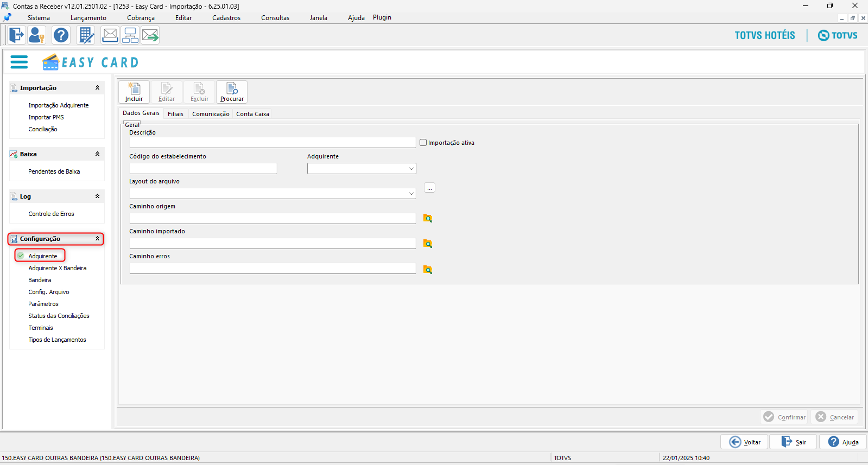Click the Voltar button
This screenshot has width=868, height=465.
744,442
